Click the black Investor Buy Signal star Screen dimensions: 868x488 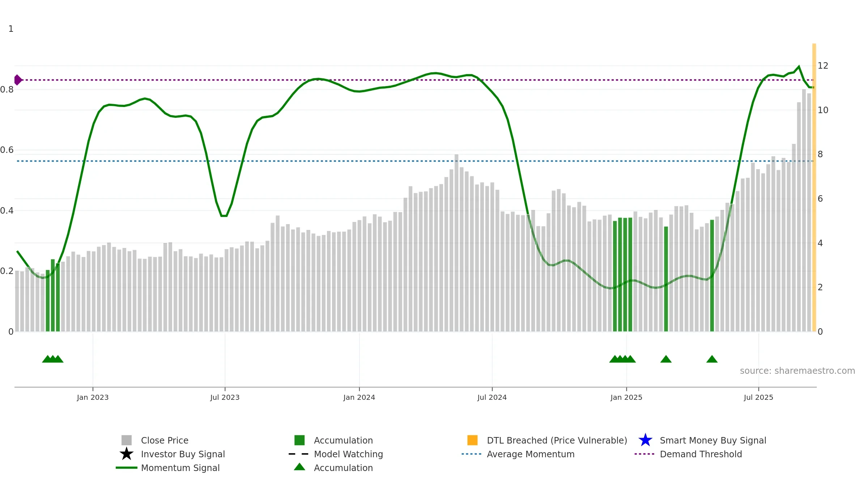[126, 454]
